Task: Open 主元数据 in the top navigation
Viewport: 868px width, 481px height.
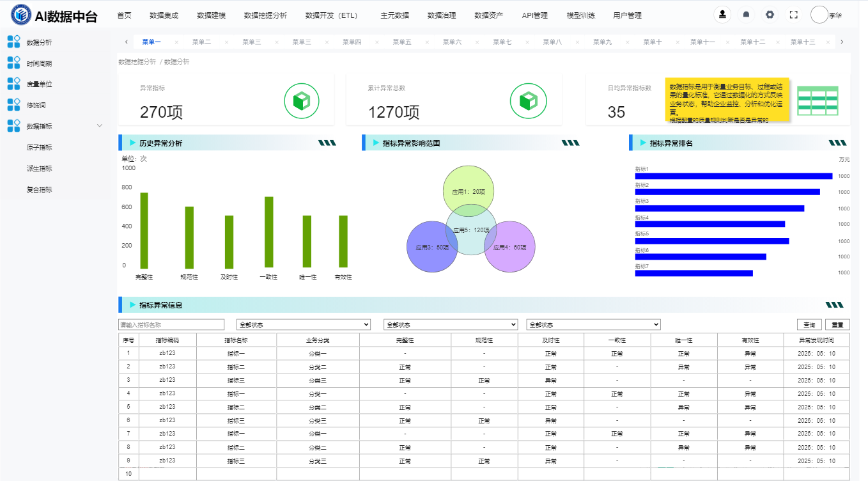Action: [x=394, y=15]
